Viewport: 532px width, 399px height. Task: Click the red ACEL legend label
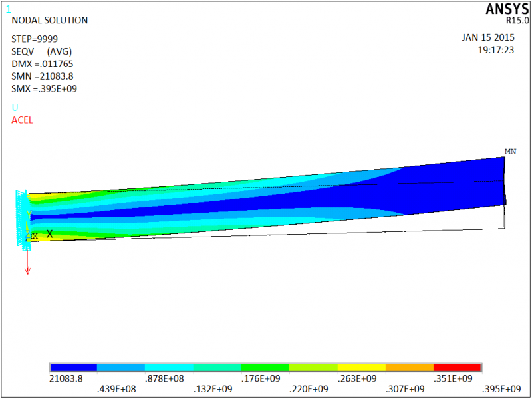point(22,120)
